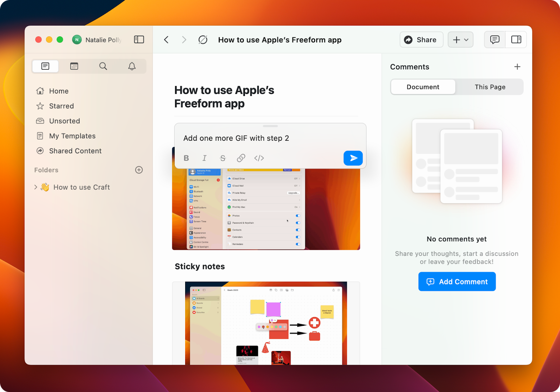
Task: Select the calendar view icon
Action: (x=74, y=66)
